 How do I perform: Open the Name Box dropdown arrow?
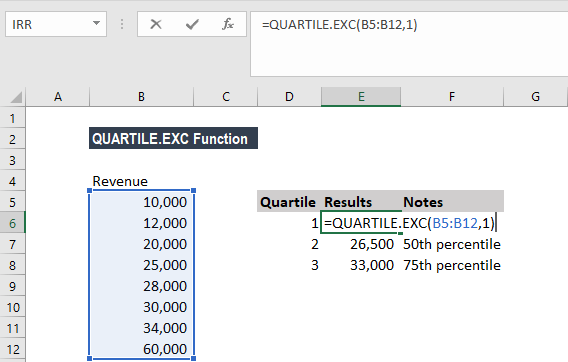click(96, 24)
